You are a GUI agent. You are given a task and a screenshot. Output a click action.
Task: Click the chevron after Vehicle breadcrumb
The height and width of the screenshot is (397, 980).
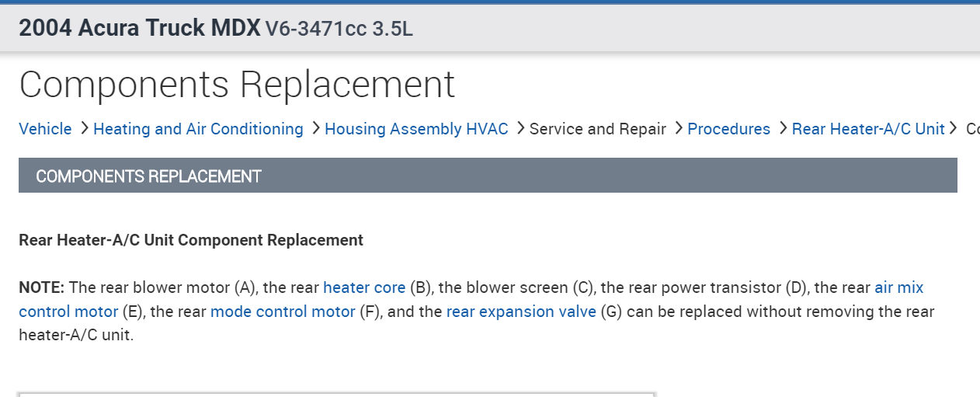coord(84,128)
